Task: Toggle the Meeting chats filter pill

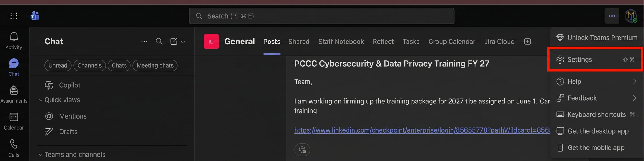Action: coord(155,65)
